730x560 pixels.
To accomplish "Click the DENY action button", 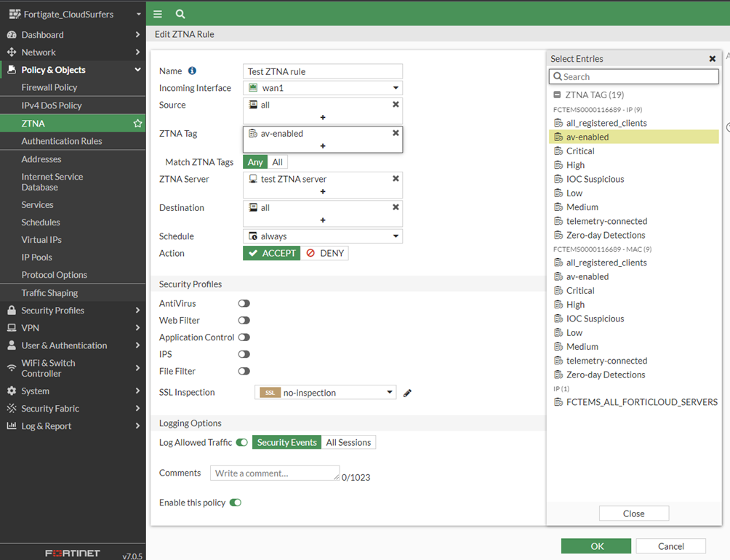I will pos(325,253).
